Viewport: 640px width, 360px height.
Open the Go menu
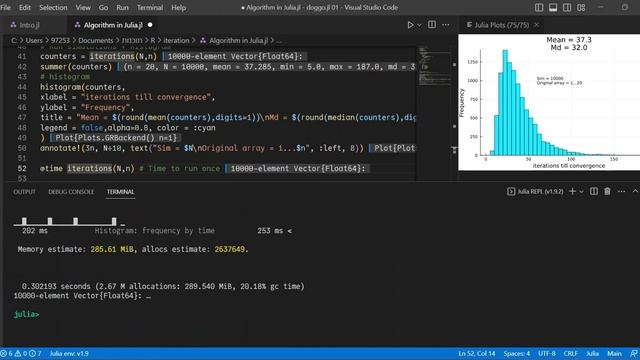pyautogui.click(x=103, y=7)
